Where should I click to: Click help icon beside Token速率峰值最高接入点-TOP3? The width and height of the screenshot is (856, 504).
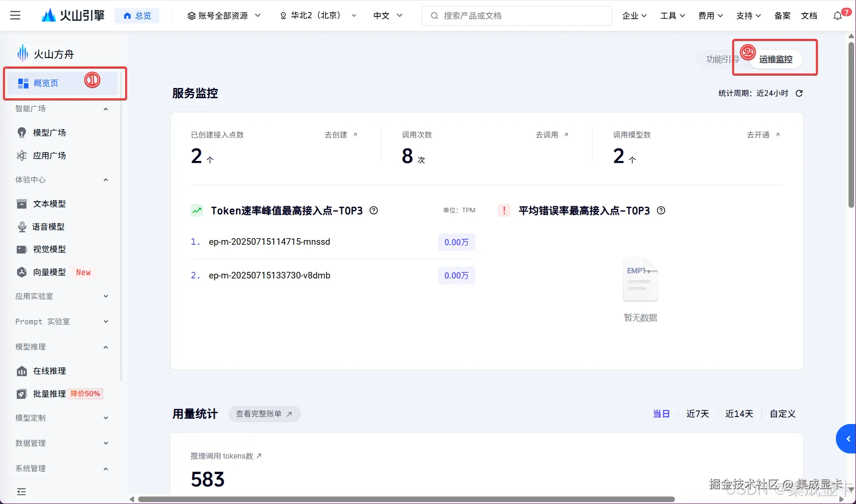coord(373,211)
